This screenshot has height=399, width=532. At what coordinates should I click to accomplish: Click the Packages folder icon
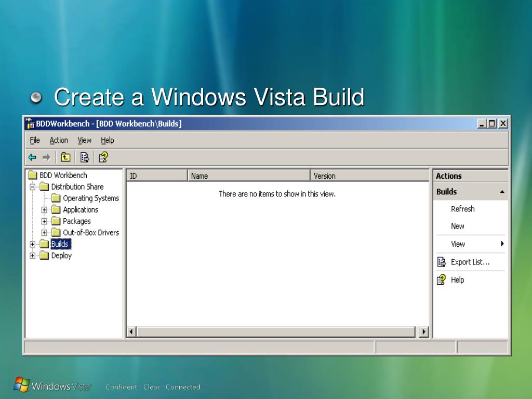[x=56, y=221]
